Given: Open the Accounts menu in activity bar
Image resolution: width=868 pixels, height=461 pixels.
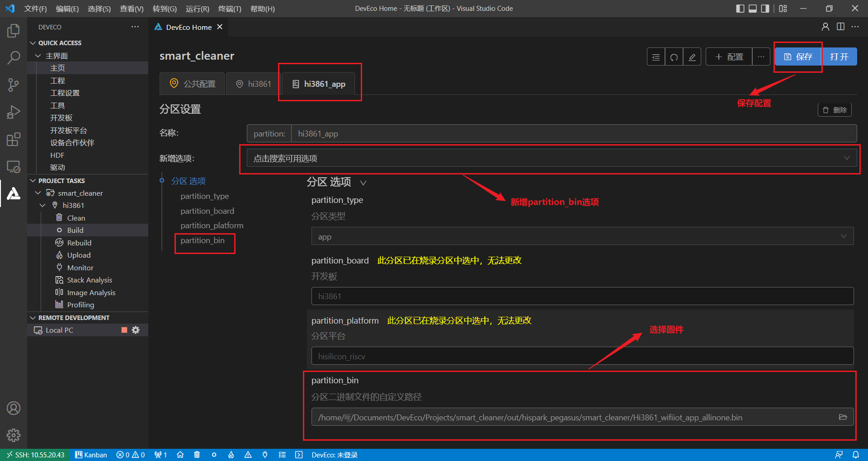Looking at the screenshot, I should tap(14, 408).
